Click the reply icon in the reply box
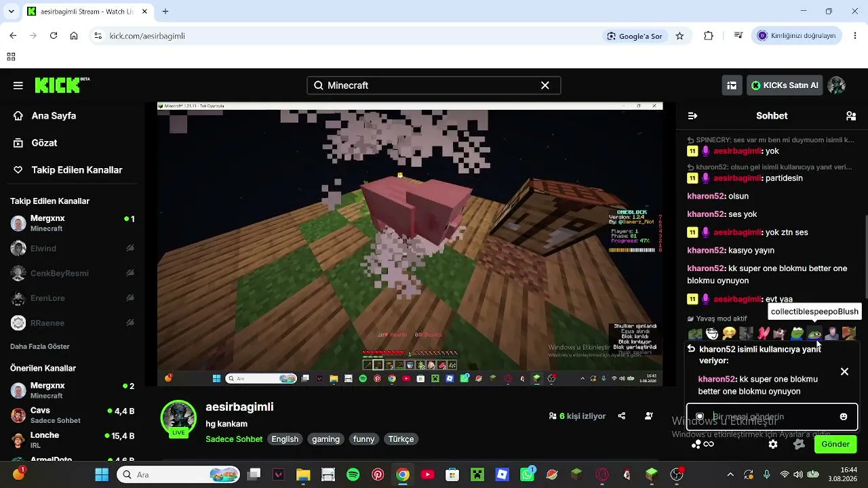The width and height of the screenshot is (868, 488). (x=691, y=349)
